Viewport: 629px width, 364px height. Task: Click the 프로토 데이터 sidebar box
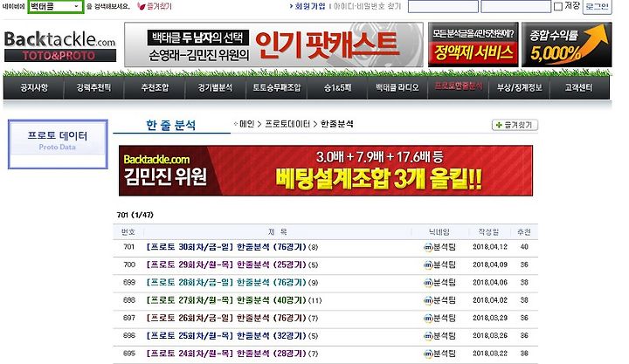point(58,144)
